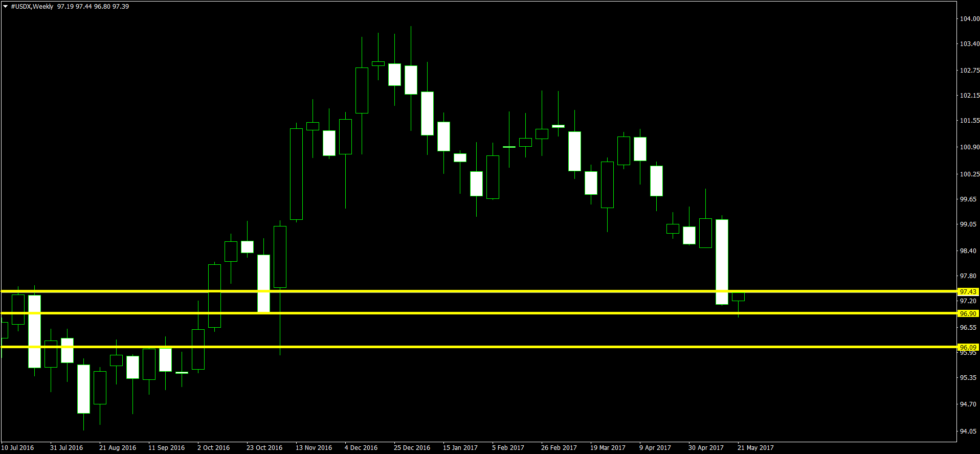
Task: Click the 95.35 price axis label
Action: [x=968, y=378]
